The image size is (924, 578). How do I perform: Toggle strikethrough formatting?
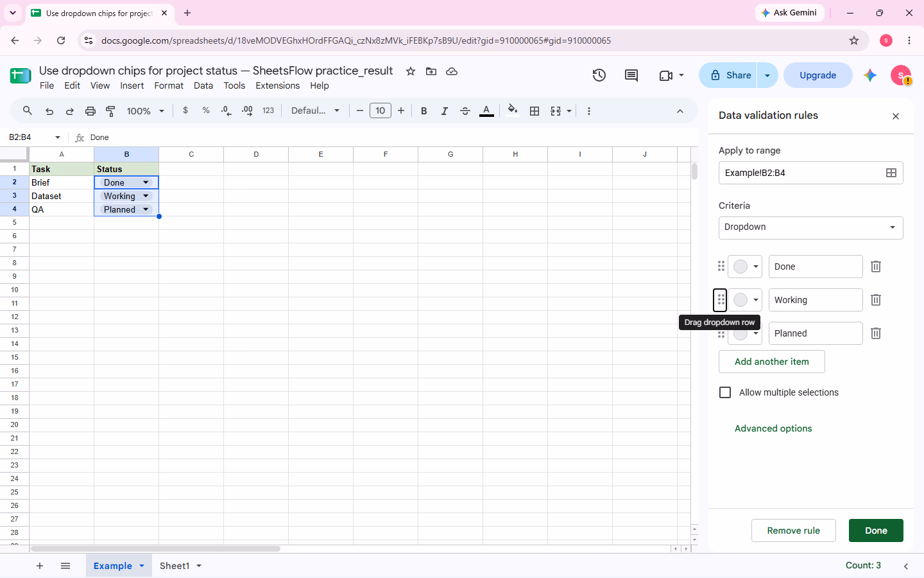pos(465,111)
